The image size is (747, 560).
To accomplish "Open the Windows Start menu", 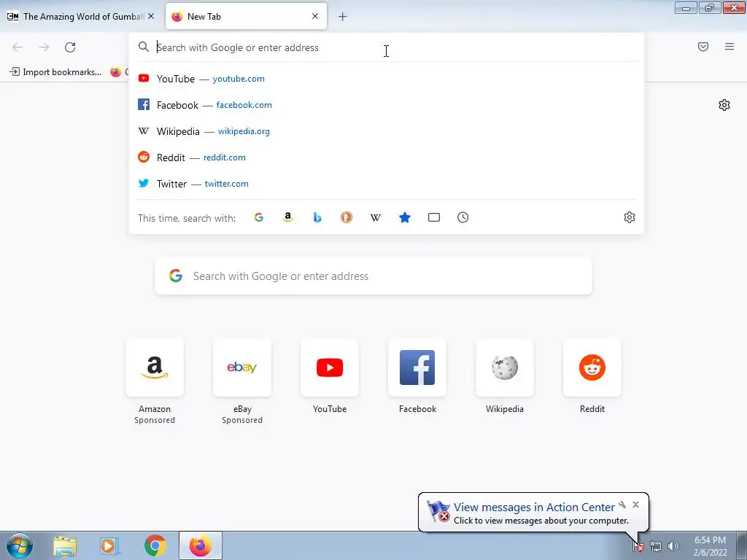I will point(20,545).
